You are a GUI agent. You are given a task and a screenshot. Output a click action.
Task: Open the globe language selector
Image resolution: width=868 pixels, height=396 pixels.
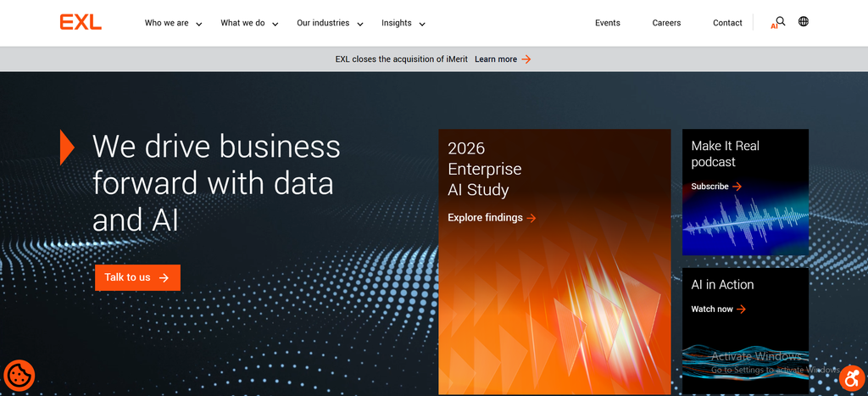tap(804, 21)
